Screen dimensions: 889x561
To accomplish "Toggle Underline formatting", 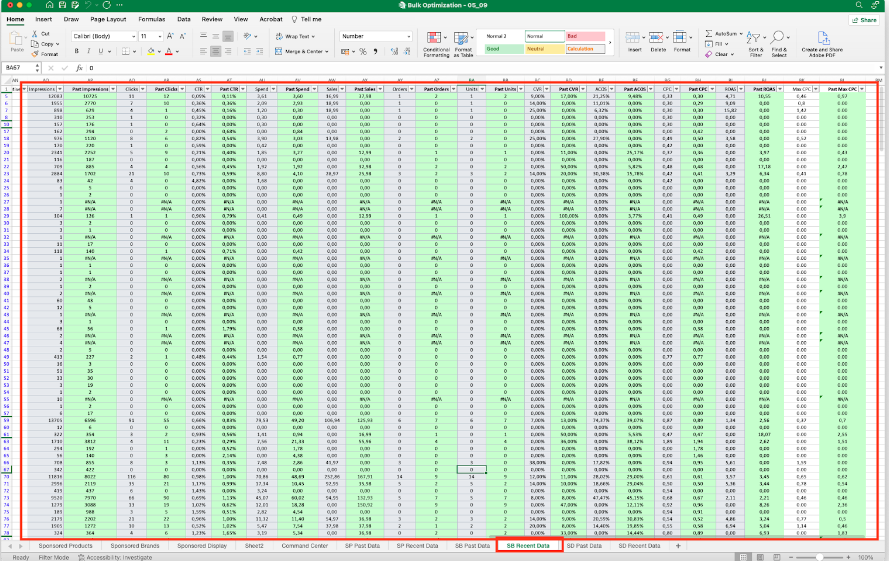I will (101, 51).
